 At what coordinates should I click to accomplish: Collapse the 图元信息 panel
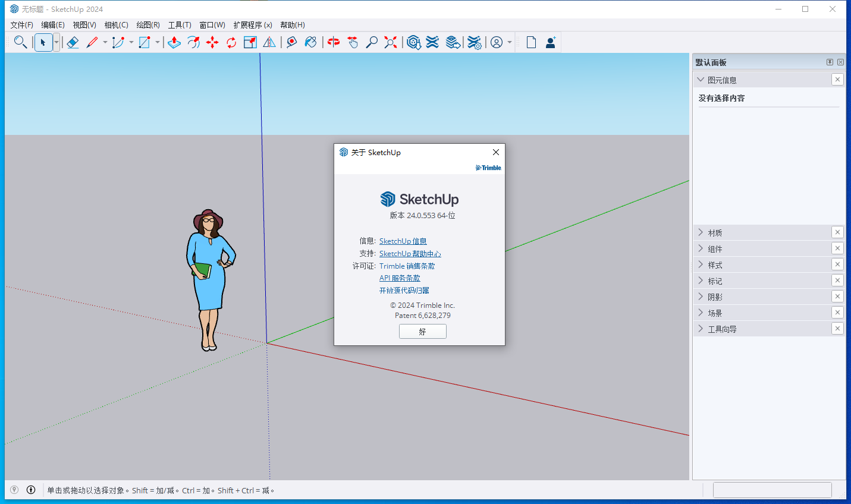coord(701,80)
